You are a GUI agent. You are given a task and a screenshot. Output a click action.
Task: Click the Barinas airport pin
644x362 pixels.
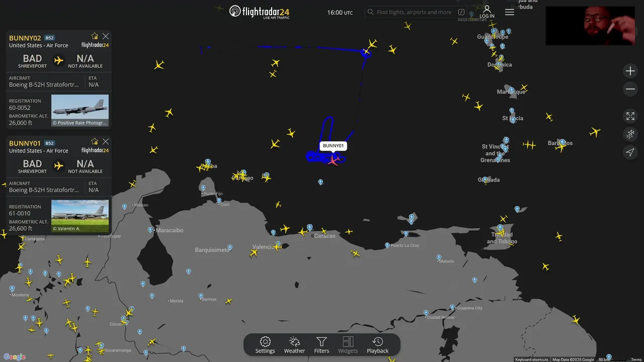(201, 296)
